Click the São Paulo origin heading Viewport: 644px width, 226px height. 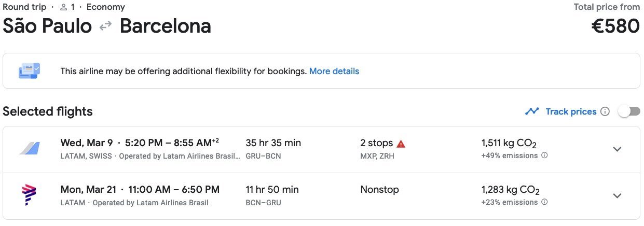47,26
